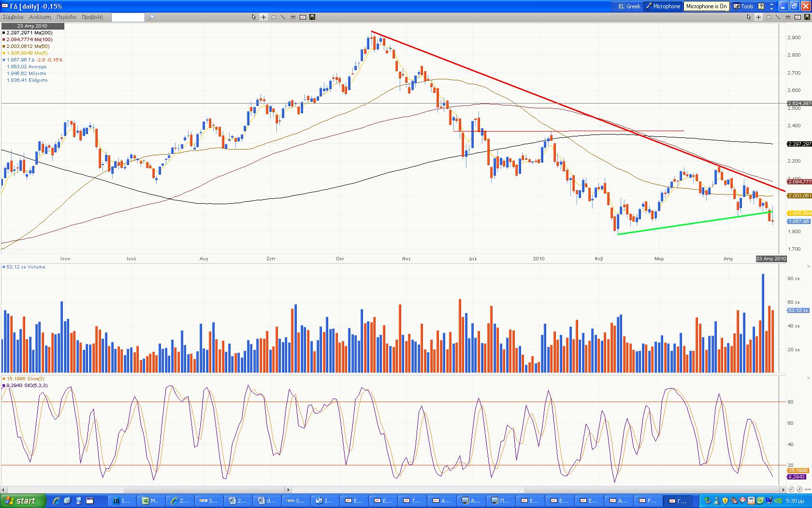
Task: Select the trend line tool in the far-right toolbar
Action: click(x=778, y=17)
